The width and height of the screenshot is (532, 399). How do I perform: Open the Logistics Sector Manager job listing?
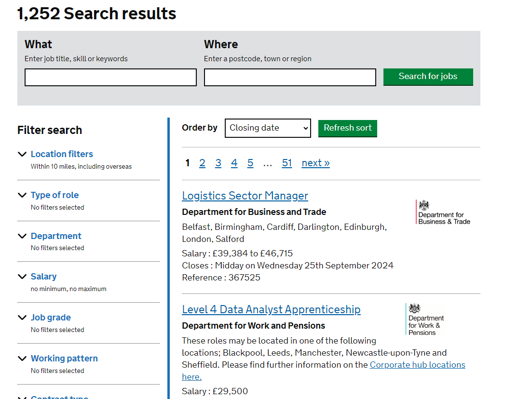(x=245, y=196)
